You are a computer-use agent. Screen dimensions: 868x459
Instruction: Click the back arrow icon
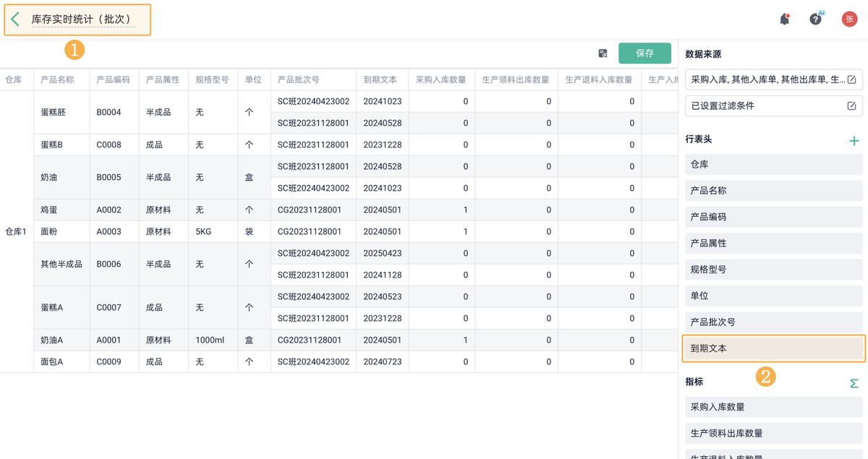pos(16,20)
